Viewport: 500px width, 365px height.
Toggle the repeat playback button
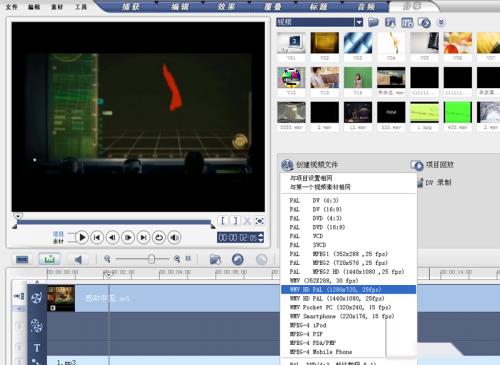pos(159,238)
